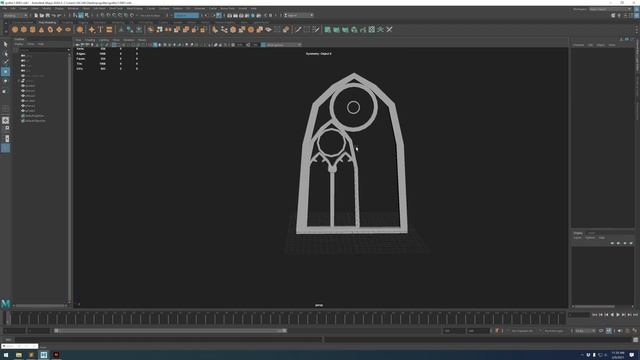Open the Outliner Show menu

(x=31, y=44)
